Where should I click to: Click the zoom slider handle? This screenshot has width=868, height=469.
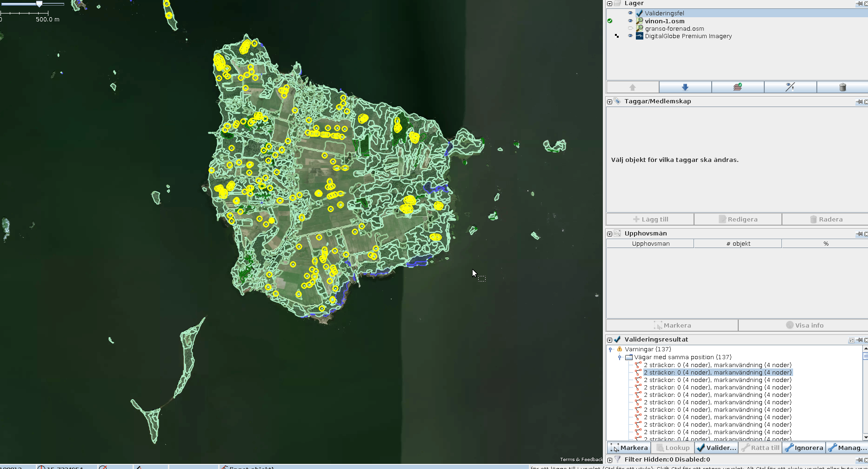(x=40, y=4)
